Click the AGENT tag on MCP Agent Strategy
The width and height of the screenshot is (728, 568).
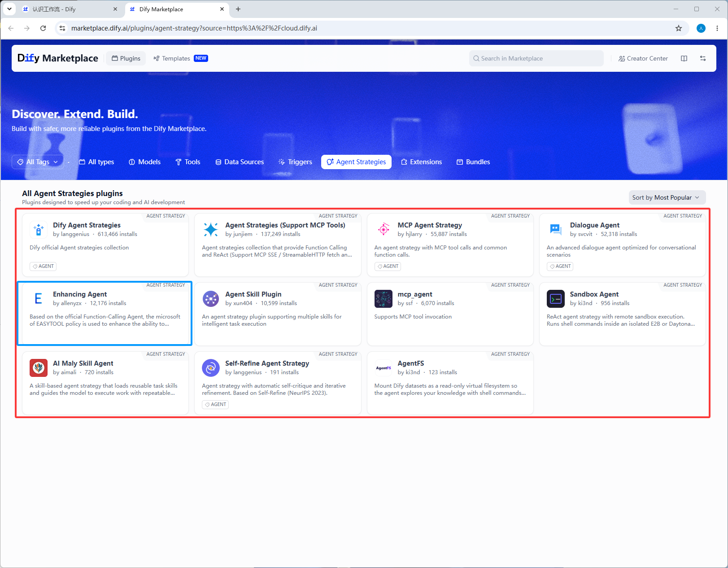tap(388, 267)
